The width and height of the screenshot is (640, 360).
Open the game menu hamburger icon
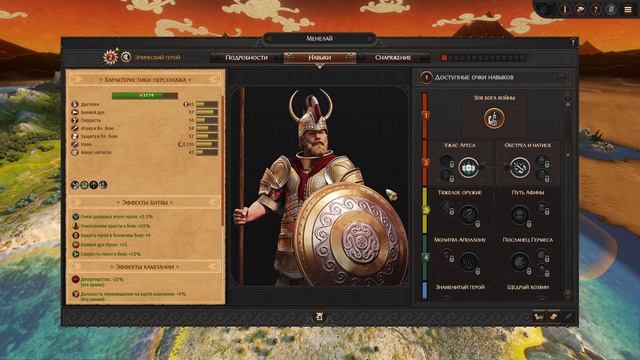tap(628, 9)
